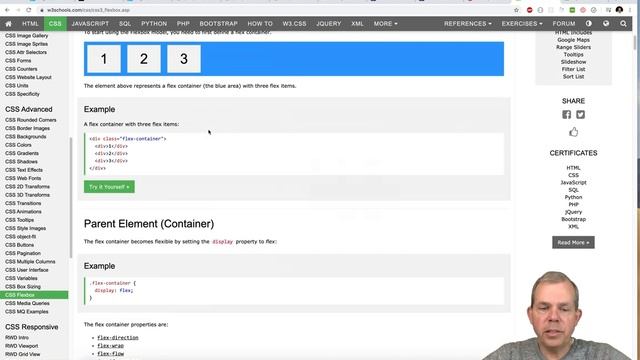Open the HOW TO menu item
Viewport: 640px width, 360px height.
[260, 24]
